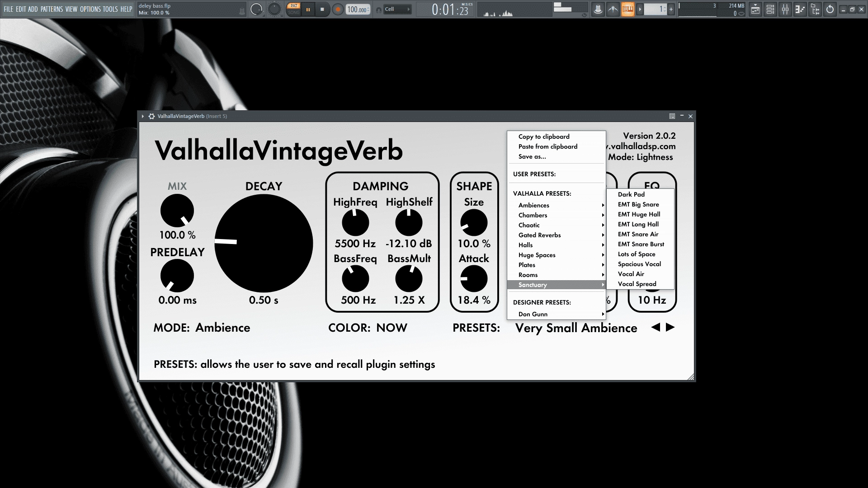This screenshot has width=868, height=488.
Task: Click the pattern number field showing 1
Action: [656, 9]
